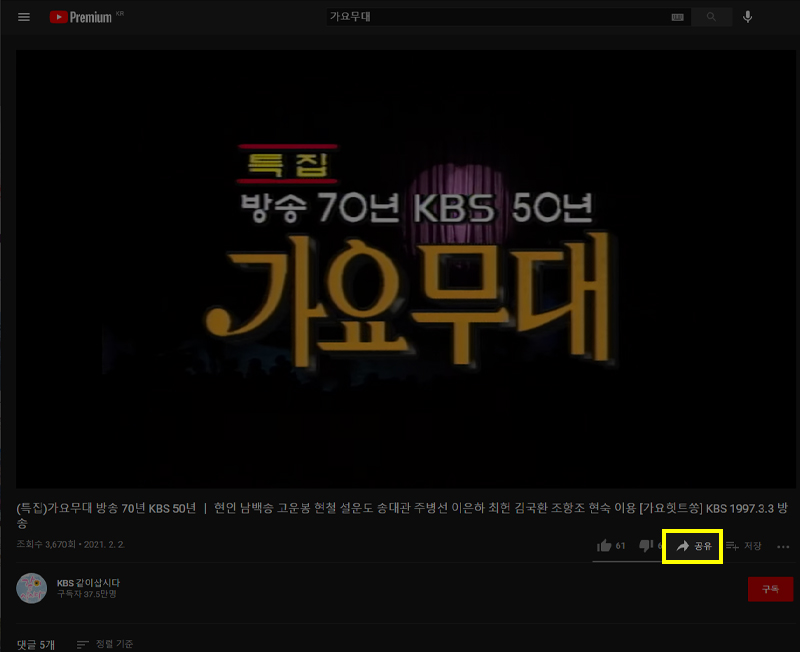Click the 댓글 5개 comments header
The image size is (800, 652).
click(x=36, y=644)
